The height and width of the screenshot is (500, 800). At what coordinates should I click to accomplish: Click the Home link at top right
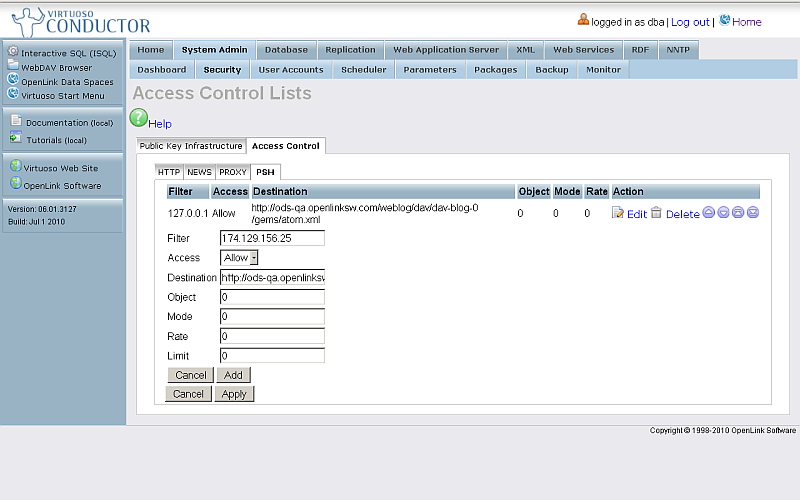(x=746, y=22)
